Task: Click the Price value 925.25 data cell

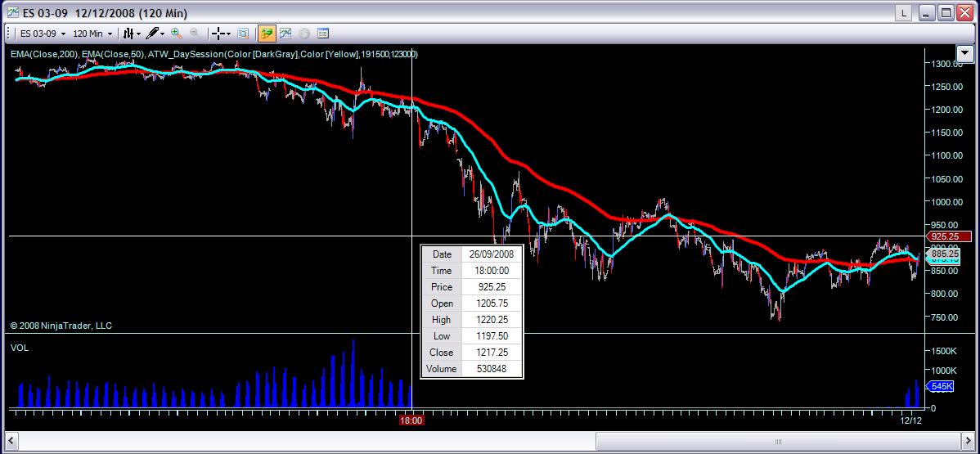Action: point(491,287)
